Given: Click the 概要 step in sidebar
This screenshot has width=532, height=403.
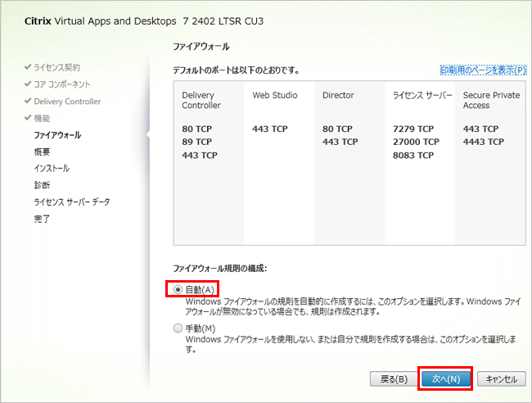Looking at the screenshot, I should (42, 152).
